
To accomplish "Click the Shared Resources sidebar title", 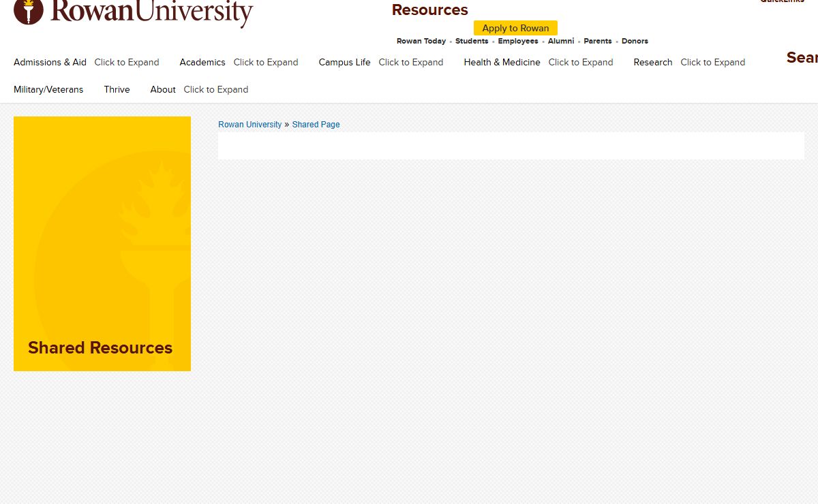I will pyautogui.click(x=100, y=347).
